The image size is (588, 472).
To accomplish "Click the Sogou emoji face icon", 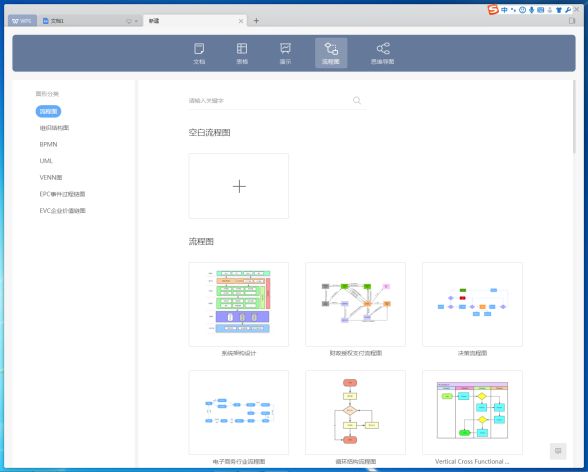I will pos(522,10).
